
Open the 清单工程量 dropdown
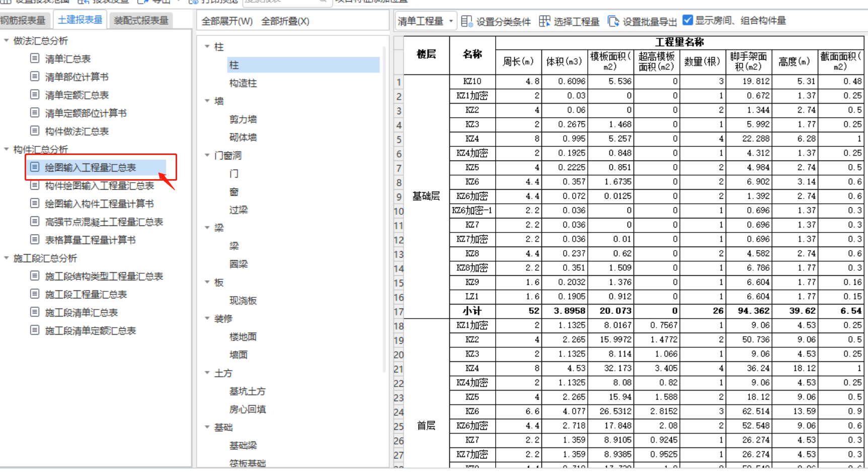426,21
